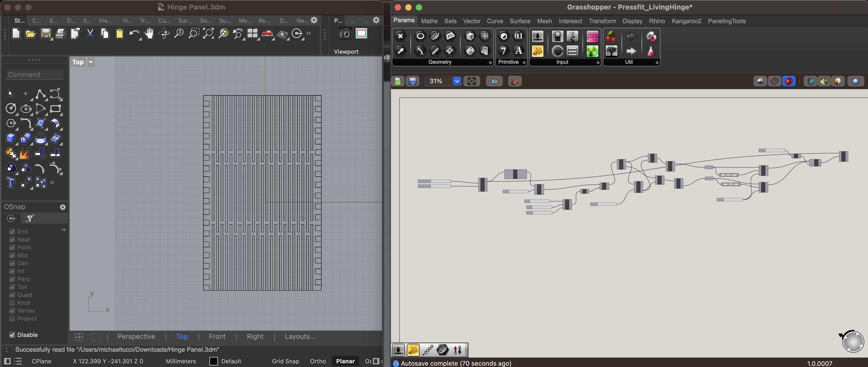Viewport: 868px width, 367px height.
Task: Toggle shaded preview red button in Grasshopper
Action: click(789, 81)
